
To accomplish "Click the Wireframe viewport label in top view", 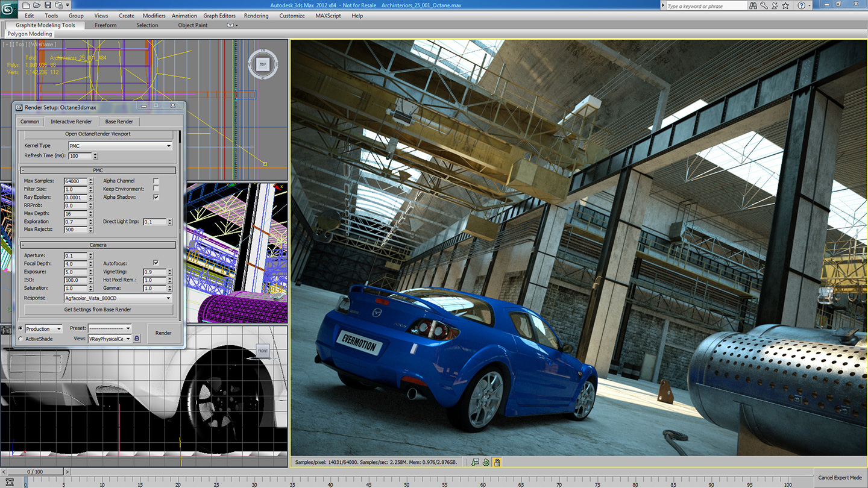I will [42, 45].
